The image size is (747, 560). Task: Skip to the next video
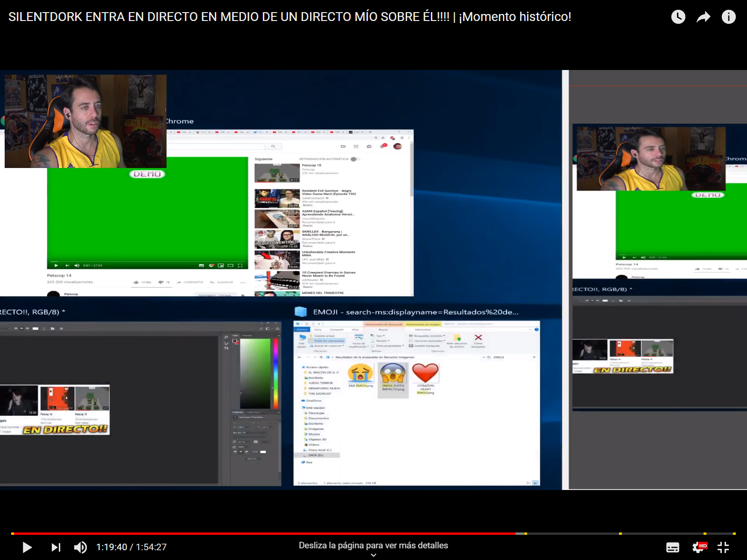(x=56, y=547)
